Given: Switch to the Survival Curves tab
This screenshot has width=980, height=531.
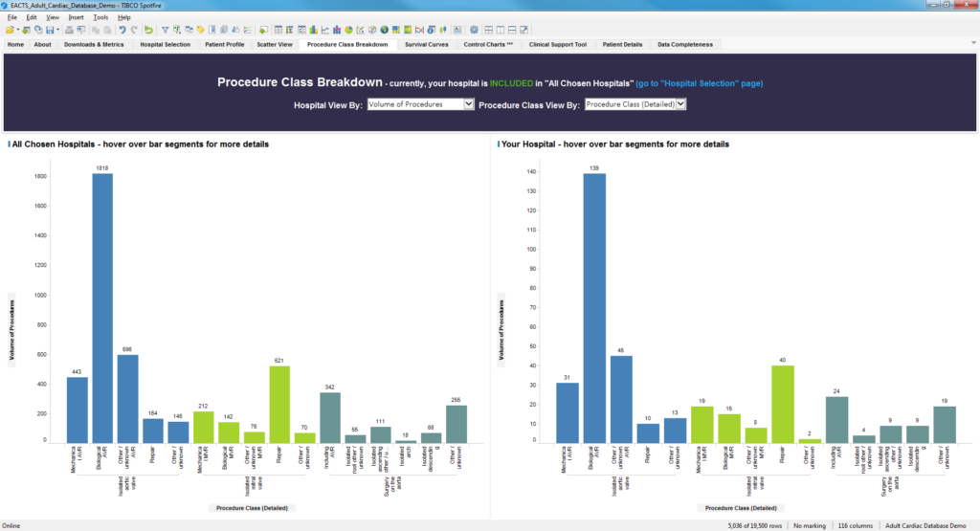Looking at the screenshot, I should (x=428, y=44).
